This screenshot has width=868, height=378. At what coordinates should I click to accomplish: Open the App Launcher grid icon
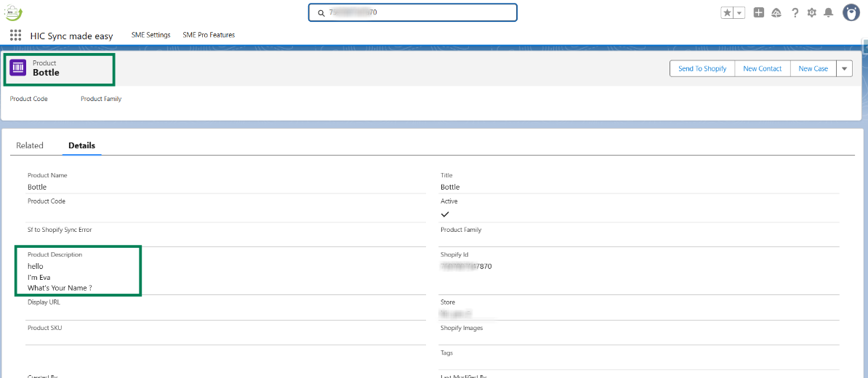15,36
